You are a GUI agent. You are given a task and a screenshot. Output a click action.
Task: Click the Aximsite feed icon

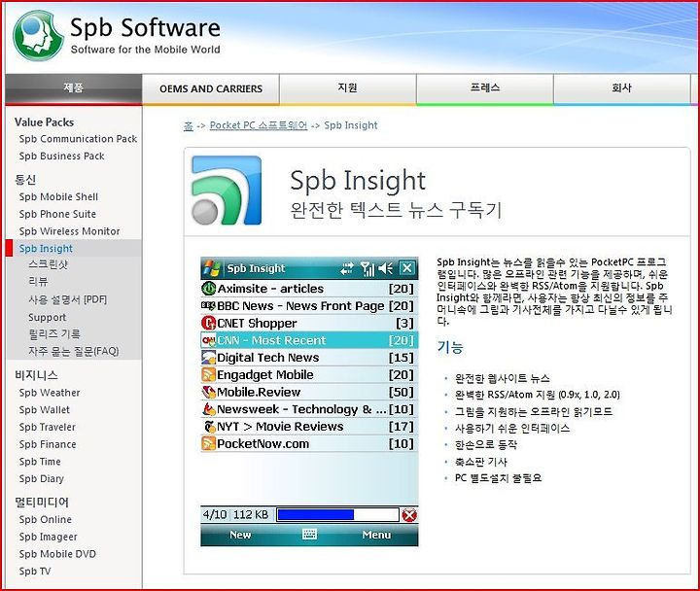coord(208,289)
